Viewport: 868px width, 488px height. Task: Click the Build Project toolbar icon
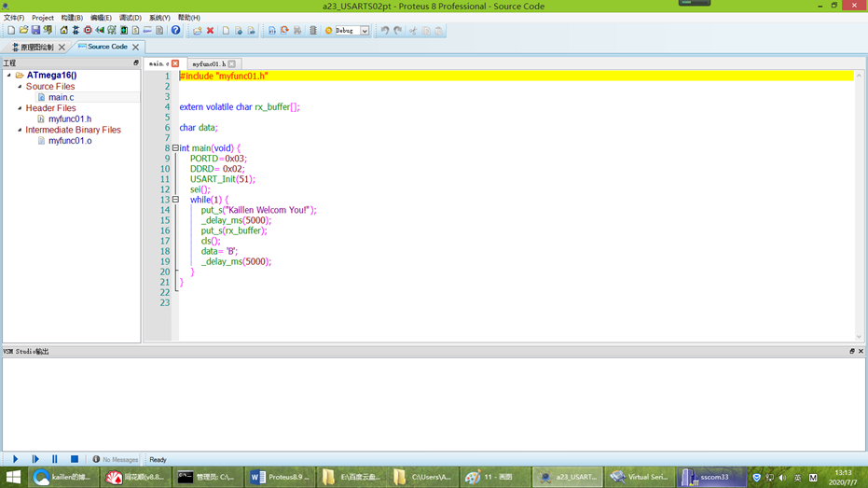pos(272,31)
